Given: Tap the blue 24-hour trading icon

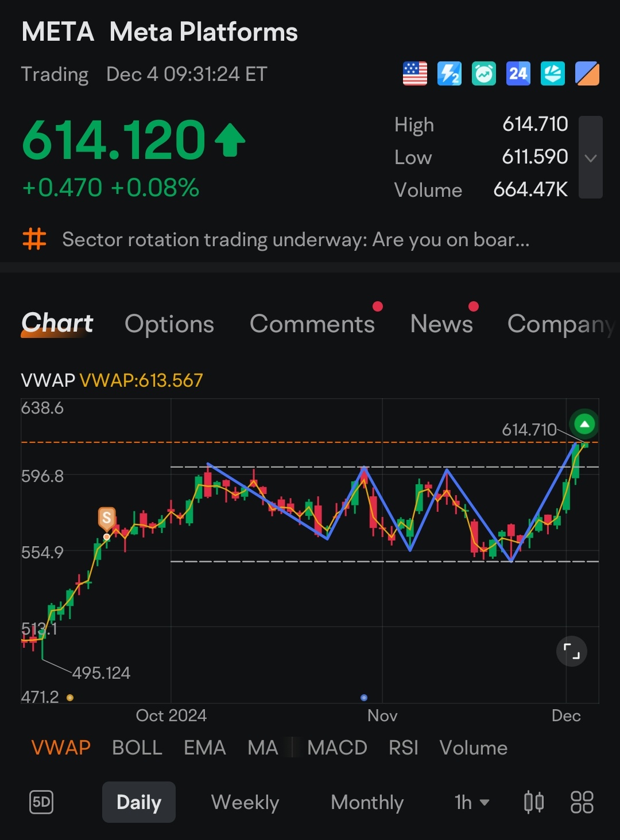Looking at the screenshot, I should pos(518,73).
